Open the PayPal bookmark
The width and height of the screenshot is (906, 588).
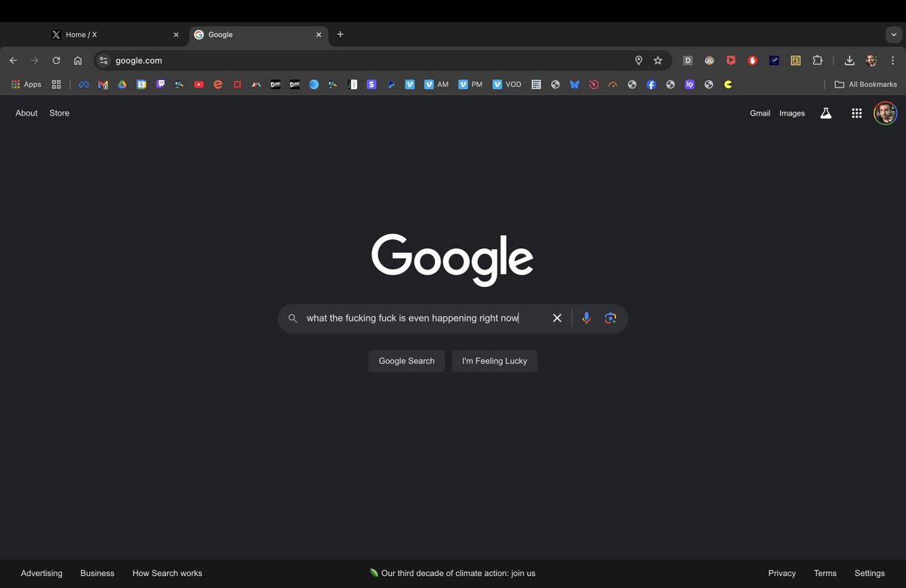pos(390,85)
